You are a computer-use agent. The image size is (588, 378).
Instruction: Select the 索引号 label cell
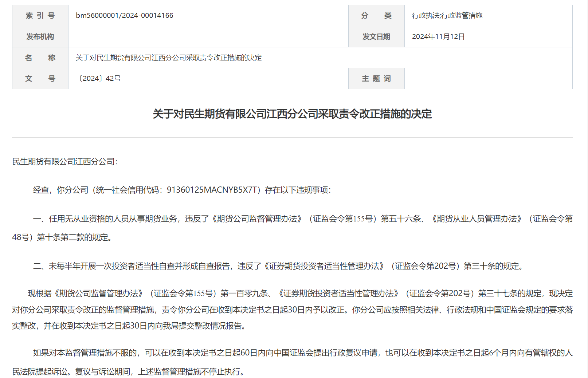click(40, 15)
